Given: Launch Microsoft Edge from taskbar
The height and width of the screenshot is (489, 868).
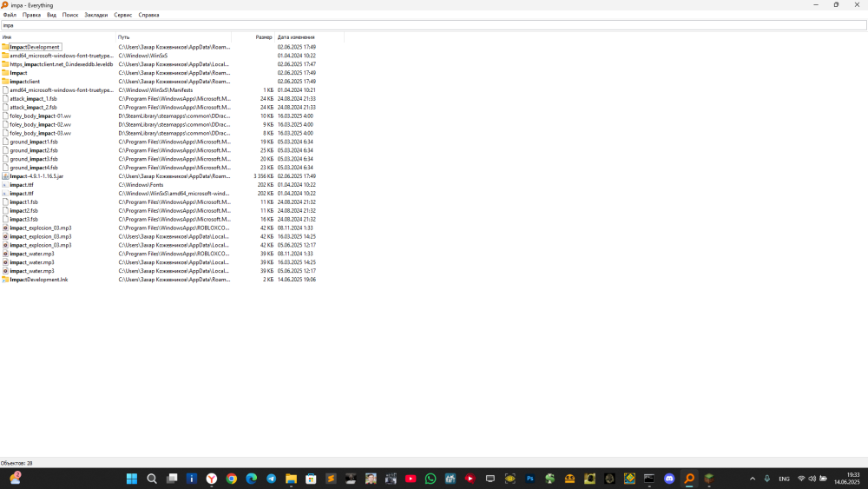Looking at the screenshot, I should (252, 479).
